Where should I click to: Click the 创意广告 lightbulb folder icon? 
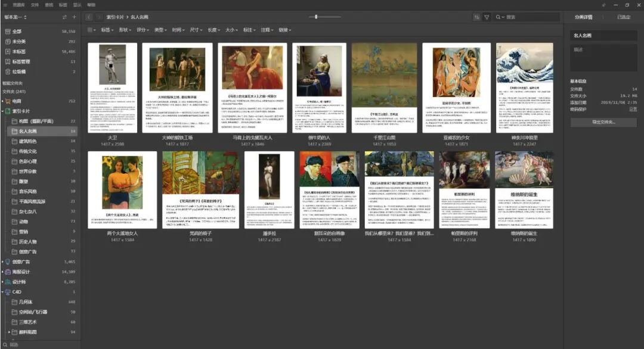8,261
